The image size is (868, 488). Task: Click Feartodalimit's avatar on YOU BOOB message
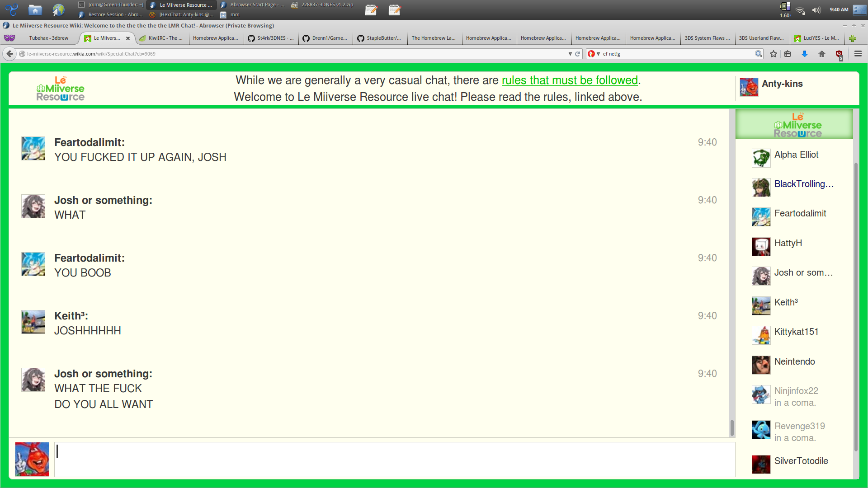click(33, 264)
